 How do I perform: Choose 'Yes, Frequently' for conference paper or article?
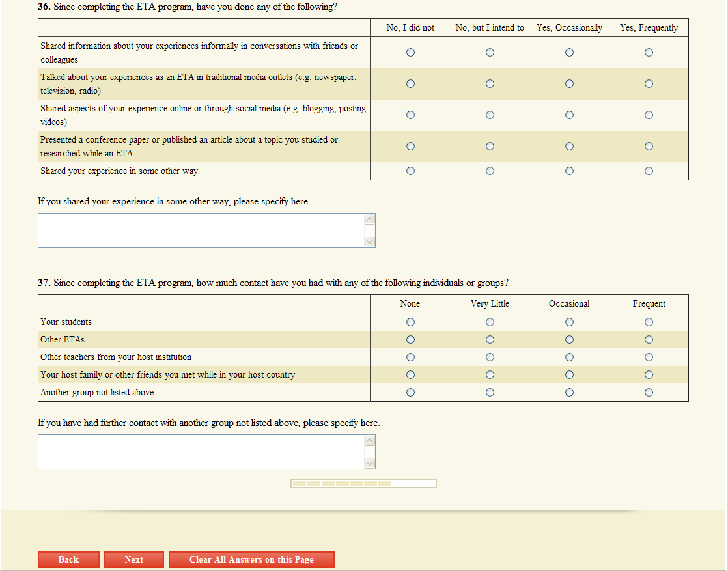tap(649, 146)
